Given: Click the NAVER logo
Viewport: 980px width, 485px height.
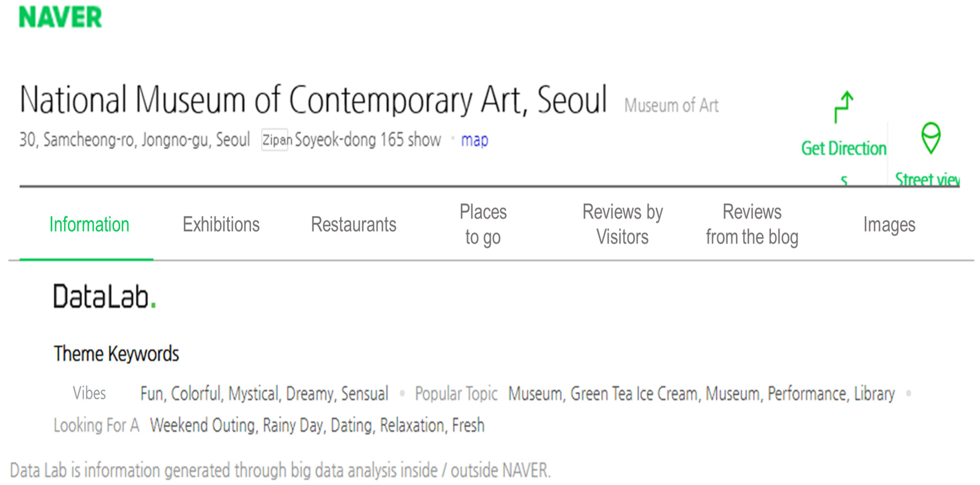Looking at the screenshot, I should tap(60, 17).
